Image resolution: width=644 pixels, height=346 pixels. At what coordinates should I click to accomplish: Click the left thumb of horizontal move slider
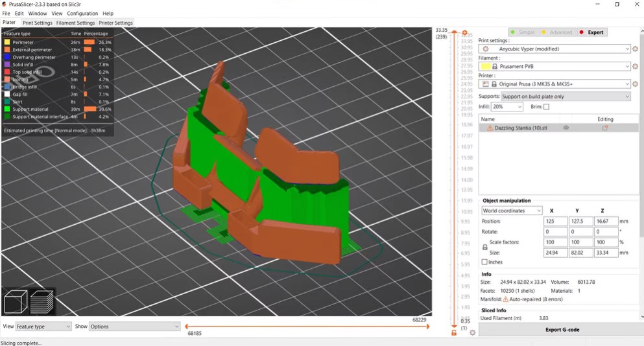(x=187, y=327)
